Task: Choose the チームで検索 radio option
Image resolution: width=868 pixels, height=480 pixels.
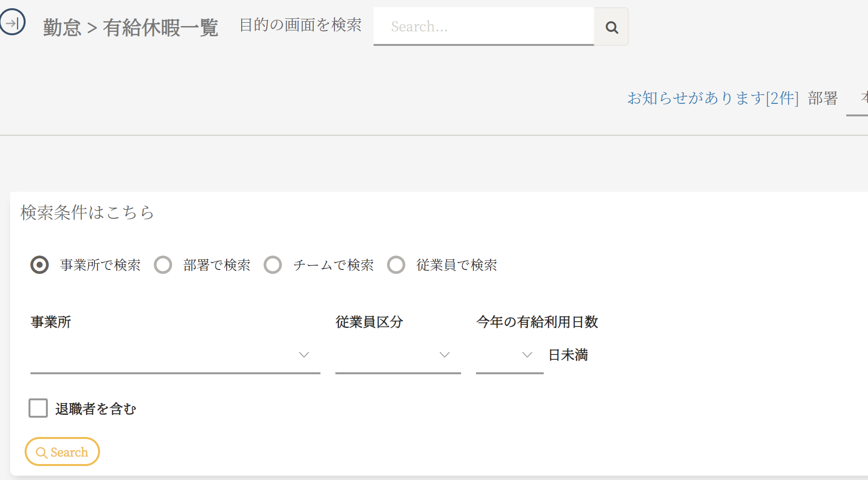Action: tap(273, 265)
